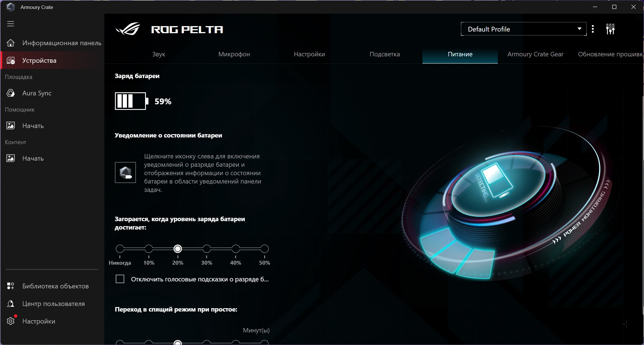Click the POWER MONITORING battery illustration
The width and height of the screenshot is (644, 345).
click(x=506, y=204)
